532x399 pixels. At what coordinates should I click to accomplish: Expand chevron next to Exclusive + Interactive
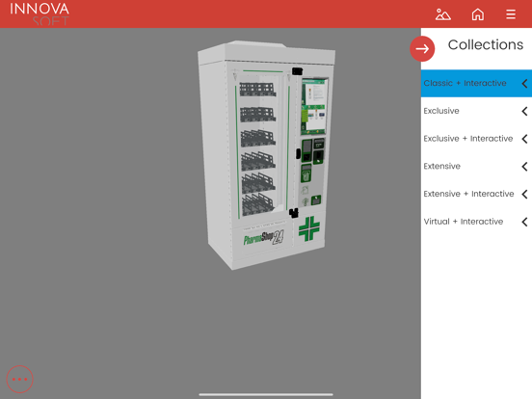pyautogui.click(x=524, y=139)
